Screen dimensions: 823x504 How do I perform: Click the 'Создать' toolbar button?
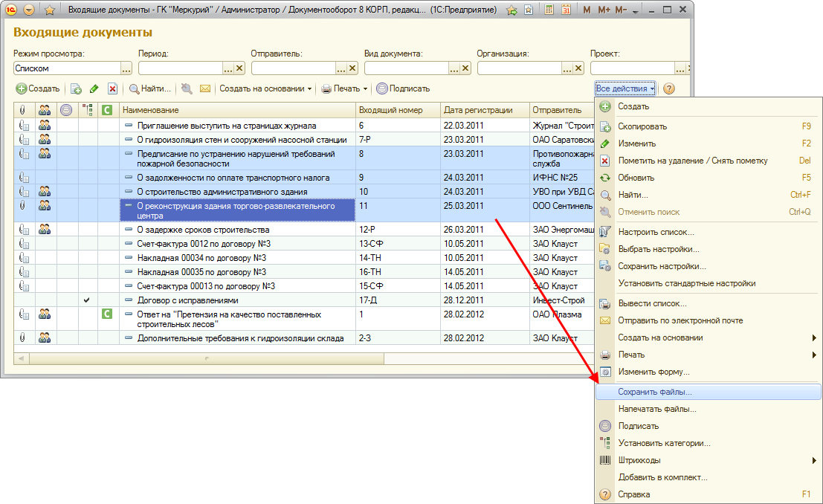[x=38, y=88]
